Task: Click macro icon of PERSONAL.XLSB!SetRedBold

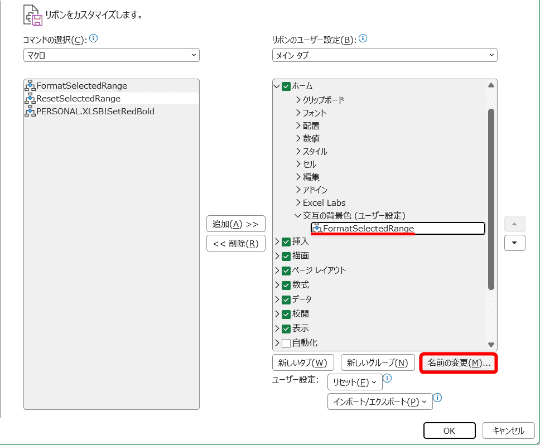Action: [x=30, y=111]
